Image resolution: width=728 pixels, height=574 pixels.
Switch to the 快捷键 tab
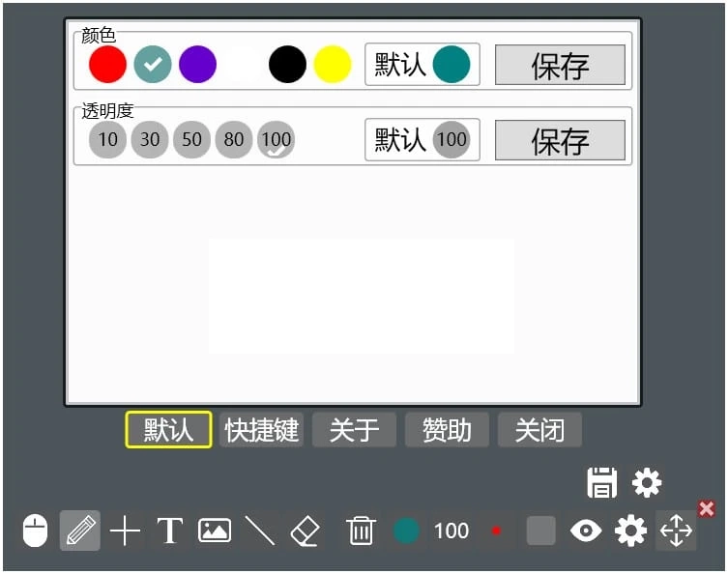tap(261, 430)
